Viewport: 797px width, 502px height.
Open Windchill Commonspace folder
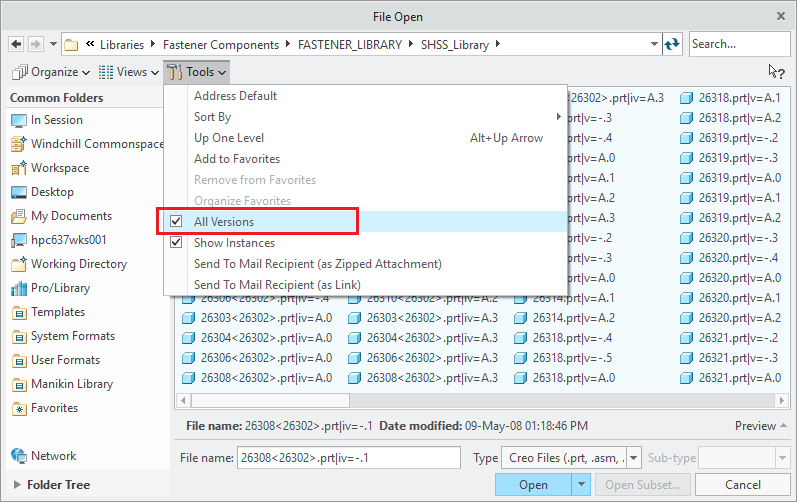coord(87,144)
